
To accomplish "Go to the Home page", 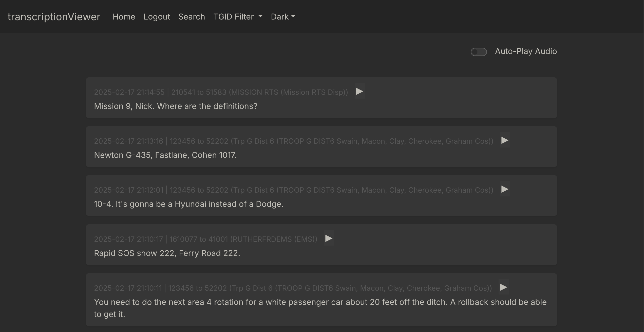I will pyautogui.click(x=124, y=17).
